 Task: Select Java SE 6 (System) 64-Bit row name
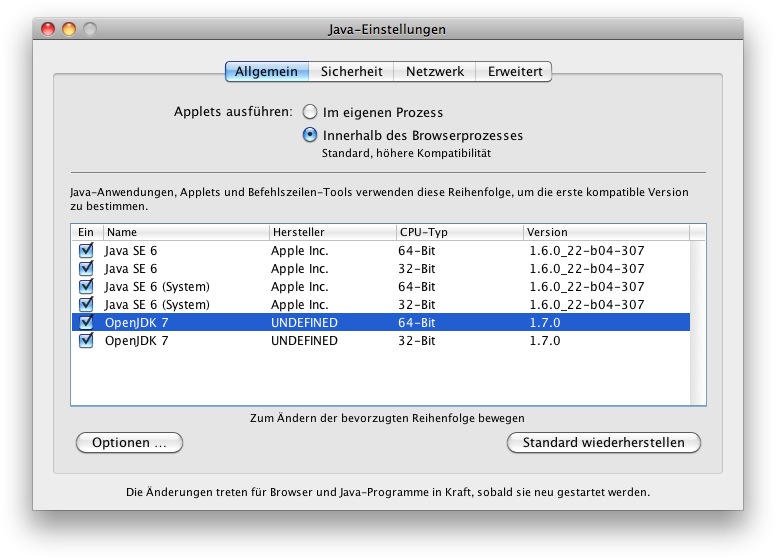(x=157, y=287)
